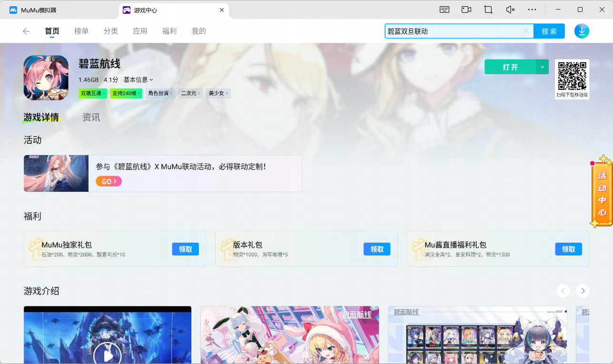This screenshot has width=613, height=364.
Task: Clear search text with the X icon
Action: pyautogui.click(x=526, y=31)
